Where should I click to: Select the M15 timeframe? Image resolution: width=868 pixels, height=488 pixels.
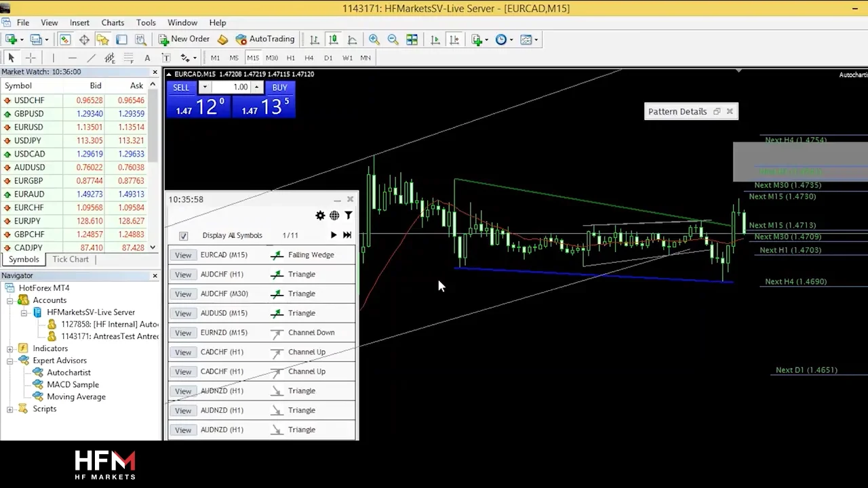(x=253, y=58)
